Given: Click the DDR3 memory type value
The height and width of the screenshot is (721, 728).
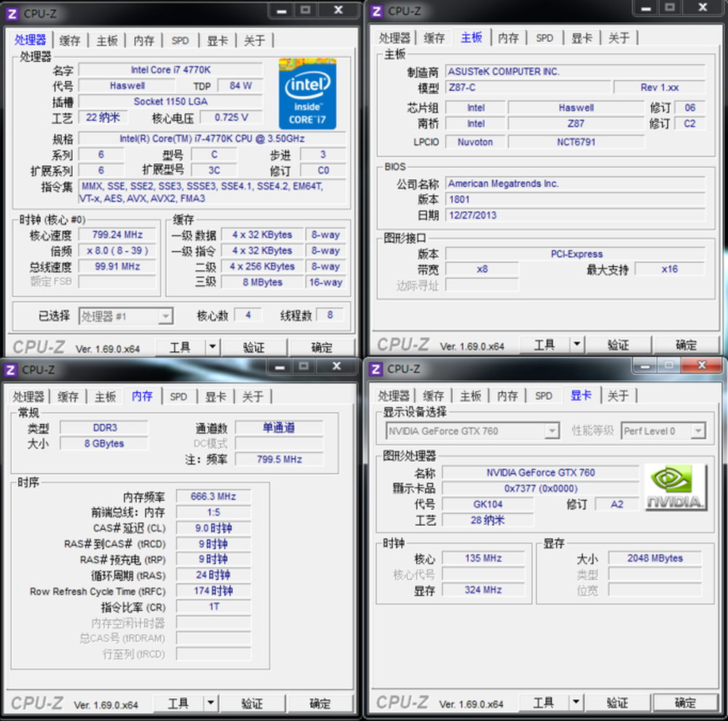Looking at the screenshot, I should coord(104,428).
